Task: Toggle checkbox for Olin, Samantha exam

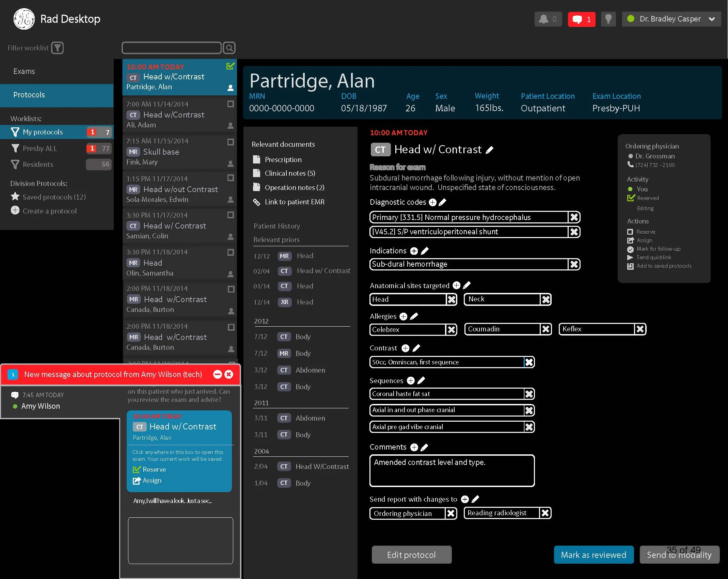Action: coord(231,252)
